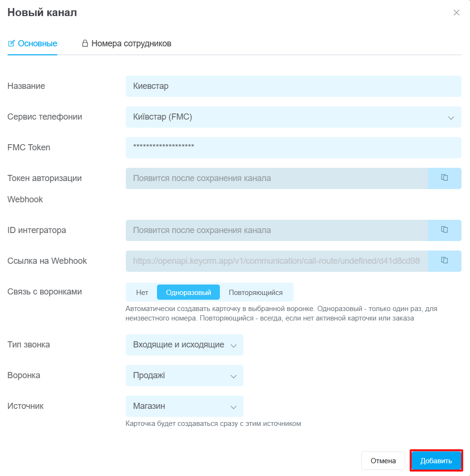Open the Воронка dropdown
Viewport: 470px width, 476px height.
(184, 375)
